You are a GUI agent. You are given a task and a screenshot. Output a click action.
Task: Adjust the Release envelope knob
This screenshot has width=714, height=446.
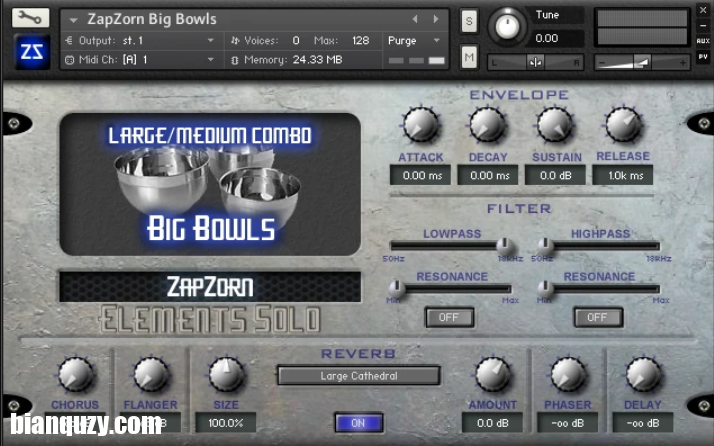(x=623, y=124)
